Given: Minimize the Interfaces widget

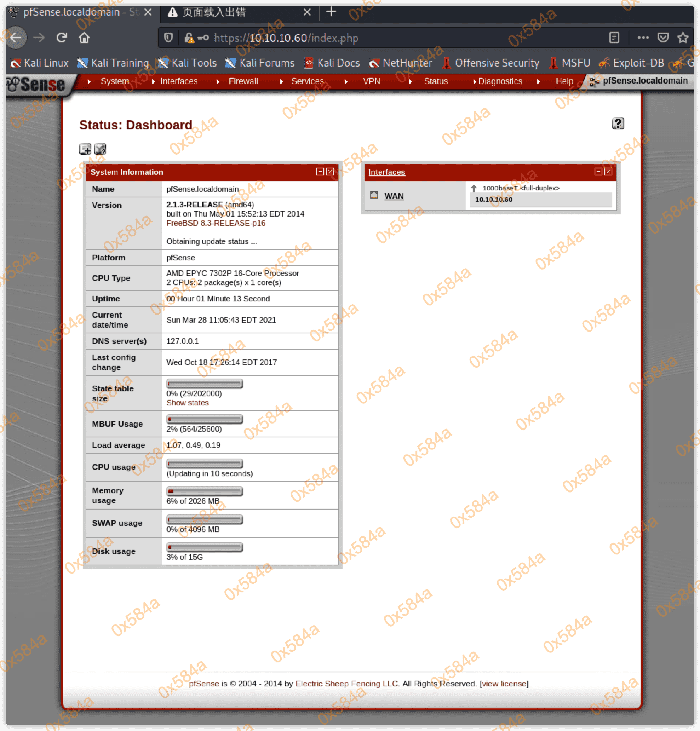Looking at the screenshot, I should click(x=598, y=172).
